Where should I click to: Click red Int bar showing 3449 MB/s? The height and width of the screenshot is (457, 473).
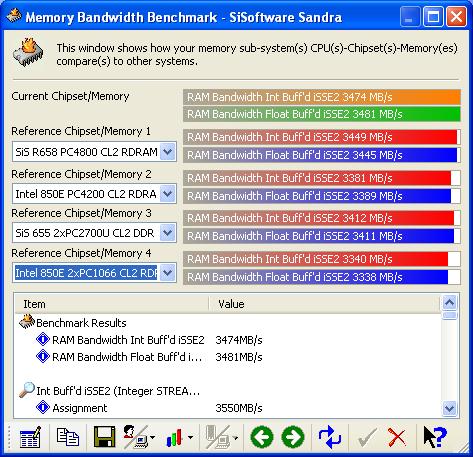[322, 137]
